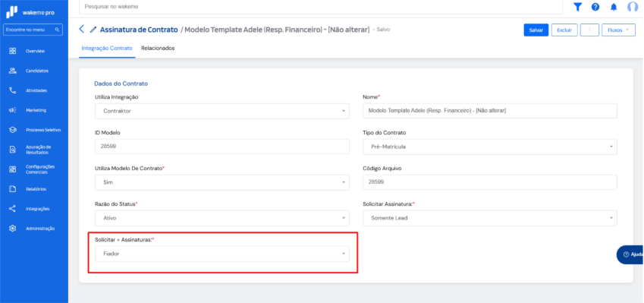Select Relatórios menu label
The height and width of the screenshot is (303, 644).
pyautogui.click(x=36, y=190)
